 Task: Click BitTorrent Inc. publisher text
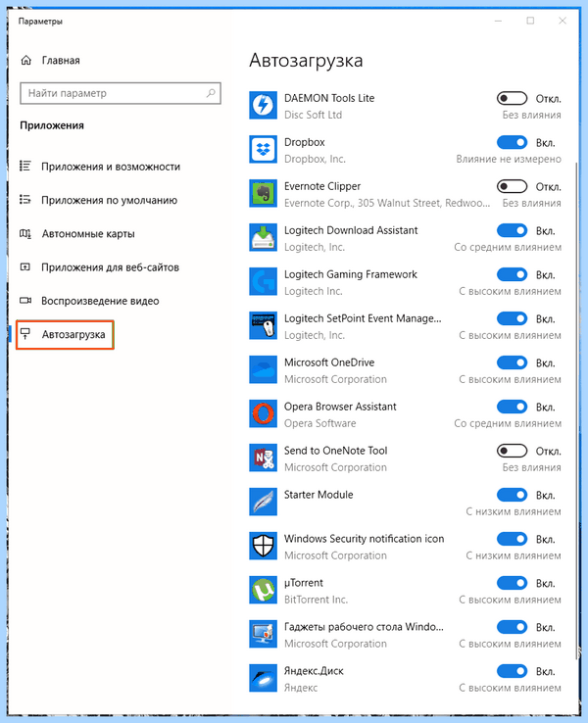[x=316, y=600]
